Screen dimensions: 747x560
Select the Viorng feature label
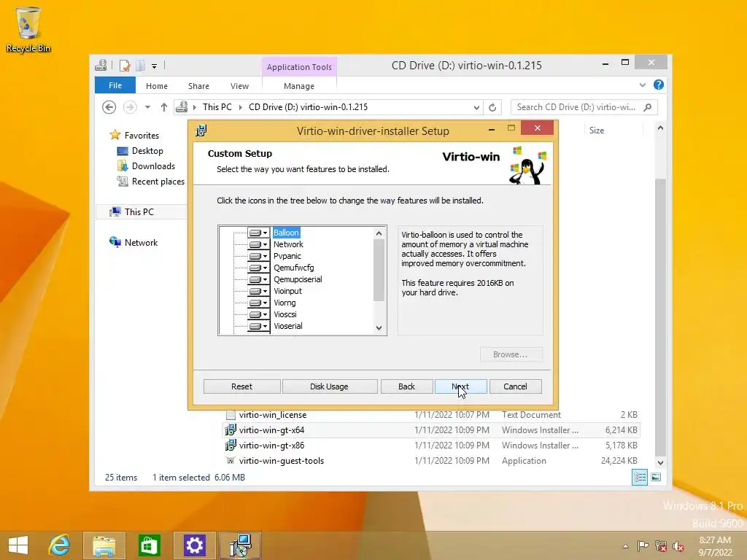coord(285,303)
